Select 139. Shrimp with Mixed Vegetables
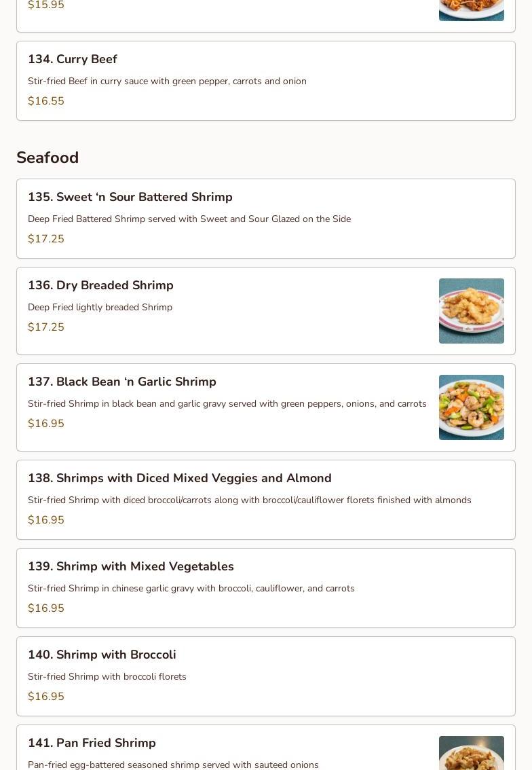 pyautogui.click(x=131, y=566)
